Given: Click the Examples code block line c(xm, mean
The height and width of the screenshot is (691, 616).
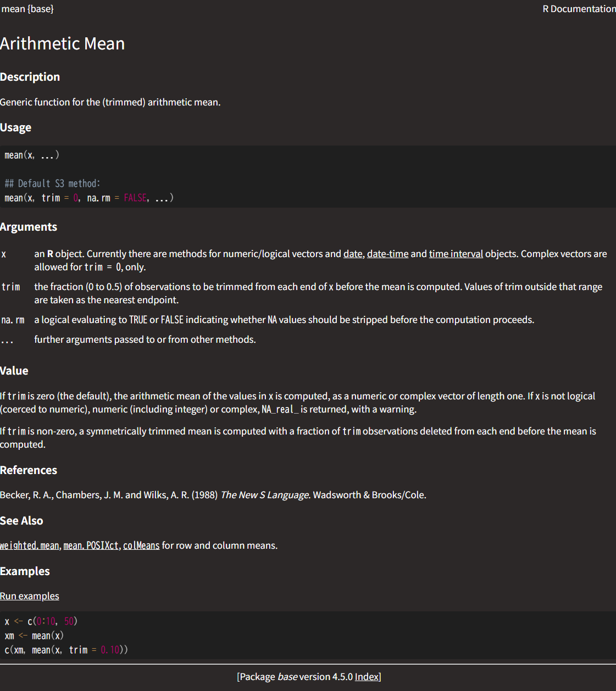Looking at the screenshot, I should tap(66, 650).
